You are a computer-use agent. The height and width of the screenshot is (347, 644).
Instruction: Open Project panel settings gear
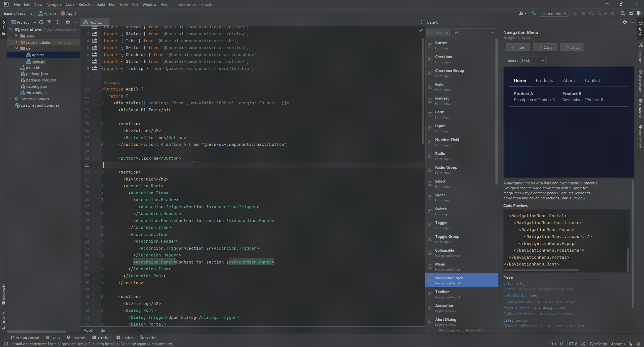click(x=68, y=22)
